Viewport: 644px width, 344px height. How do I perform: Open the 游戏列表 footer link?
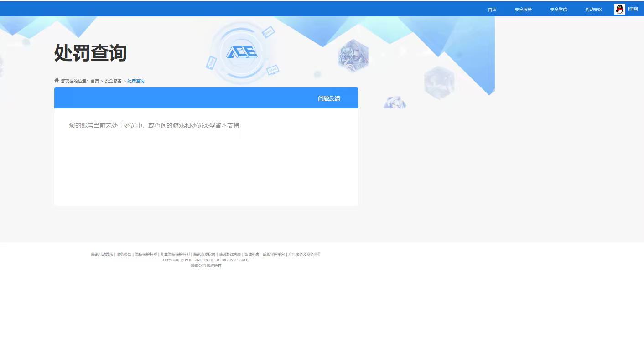coord(252,254)
